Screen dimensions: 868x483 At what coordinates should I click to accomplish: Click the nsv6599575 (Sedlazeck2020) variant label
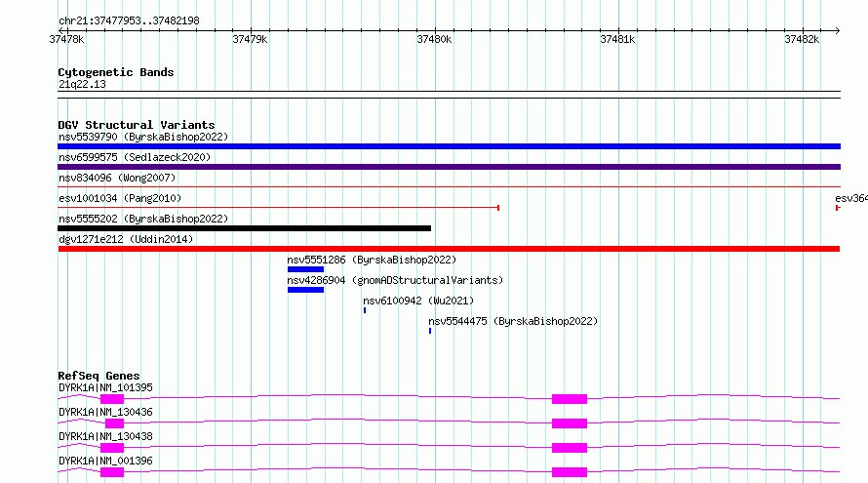pyautogui.click(x=135, y=157)
